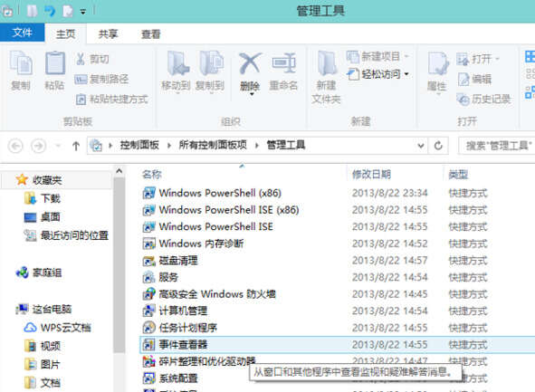The height and width of the screenshot is (392, 535).
Task: Go forward with the Forward arrow
Action: [x=38, y=146]
